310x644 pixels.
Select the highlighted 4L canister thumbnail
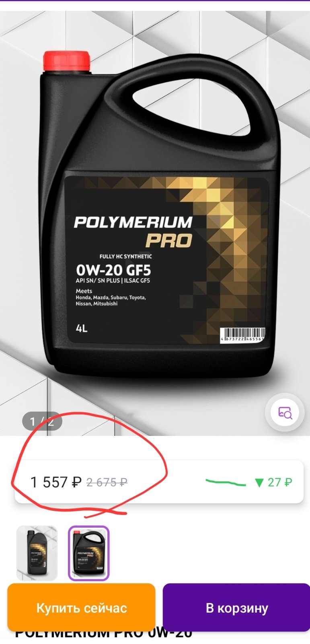88,553
